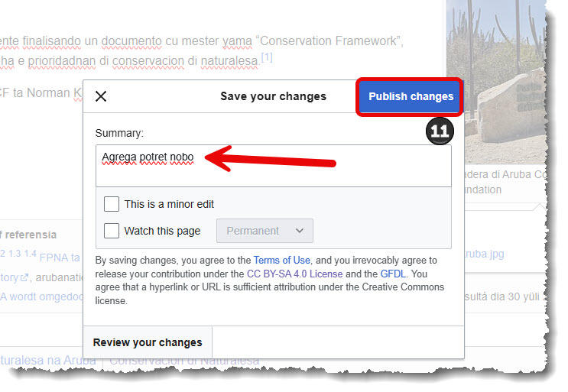The image size is (568, 392).
Task: Click the 1.4 backlink in references
Action: (31, 254)
